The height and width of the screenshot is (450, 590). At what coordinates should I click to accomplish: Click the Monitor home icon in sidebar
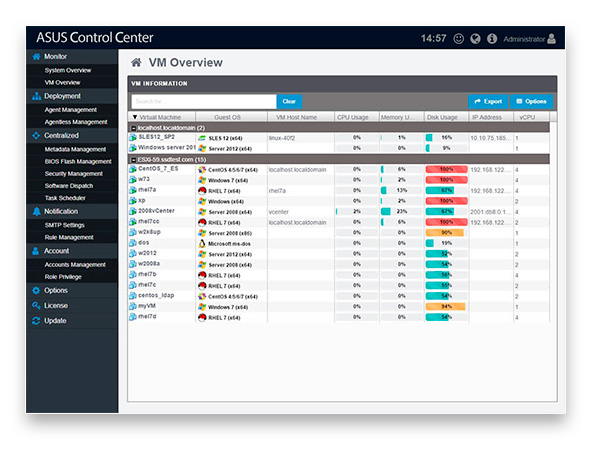click(36, 56)
